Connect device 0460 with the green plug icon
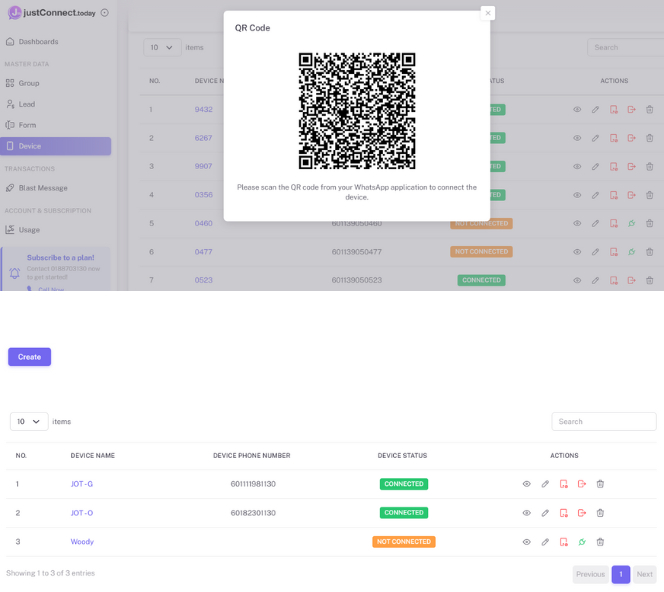The width and height of the screenshot is (664, 592). (631, 223)
